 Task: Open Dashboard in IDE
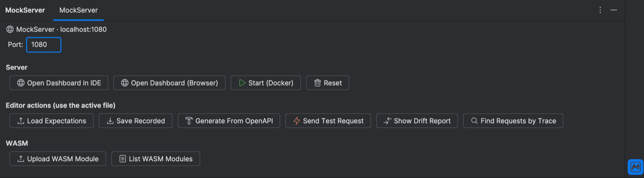(x=59, y=83)
